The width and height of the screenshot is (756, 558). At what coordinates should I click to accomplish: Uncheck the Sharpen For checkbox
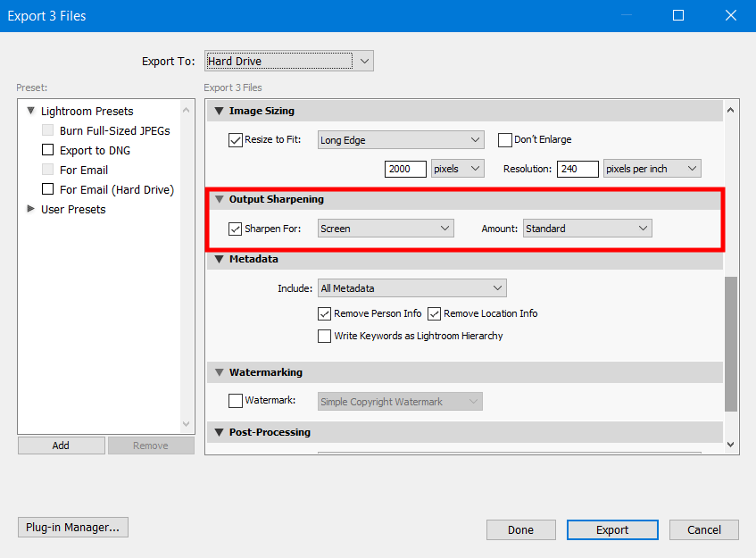pos(236,229)
